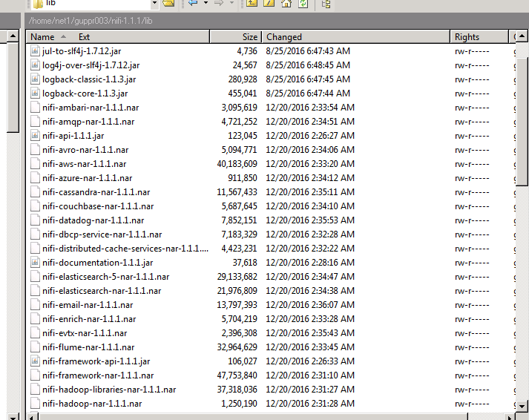Click the file list's down scroll arrow
Screen dimensions: 529x420
coord(522,406)
